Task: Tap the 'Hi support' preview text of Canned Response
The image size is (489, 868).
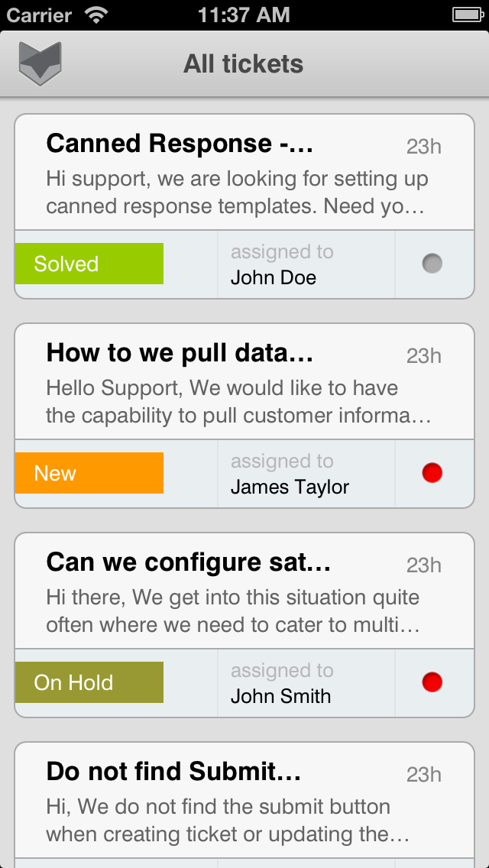Action: point(237,193)
